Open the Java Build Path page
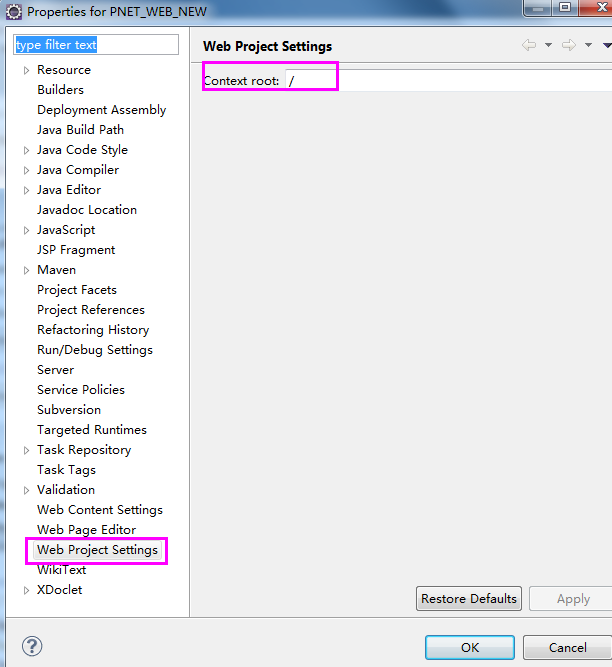The width and height of the screenshot is (612, 667). coord(80,130)
